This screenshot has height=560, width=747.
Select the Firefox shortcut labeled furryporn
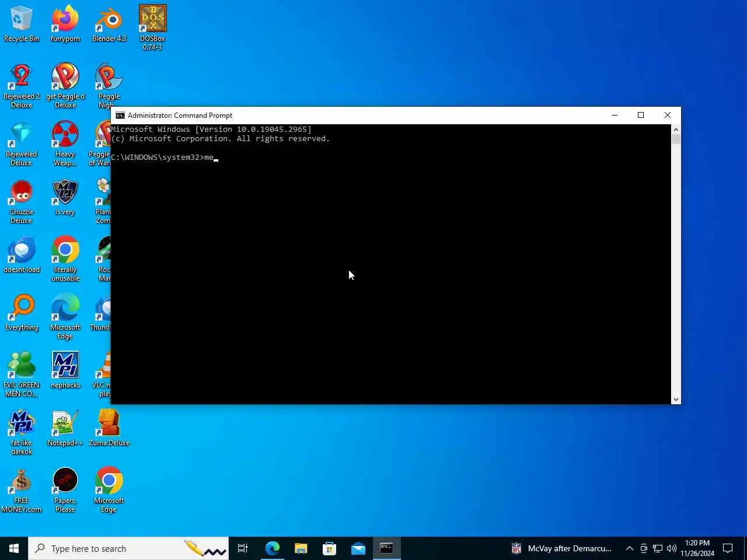(65, 24)
